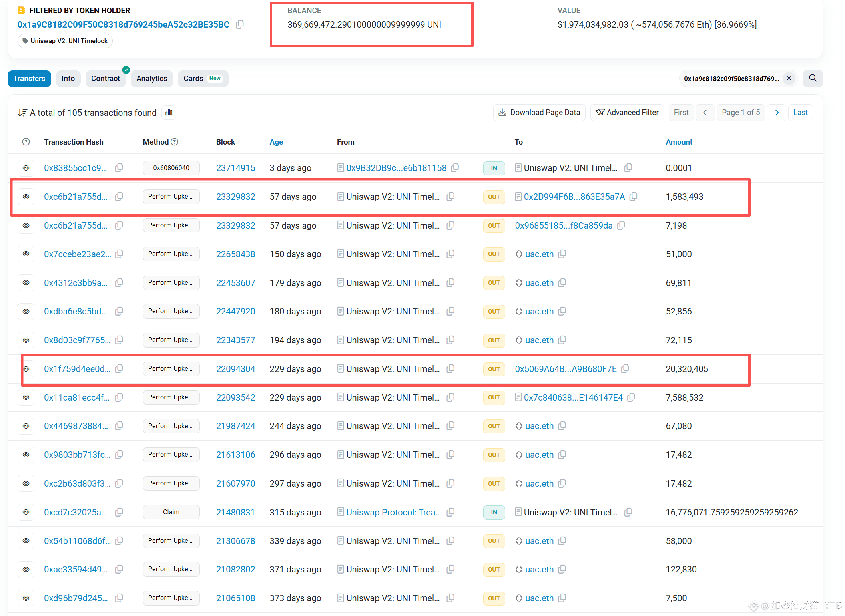The height and width of the screenshot is (616, 845).
Task: Click Download Page Data button
Action: click(539, 113)
